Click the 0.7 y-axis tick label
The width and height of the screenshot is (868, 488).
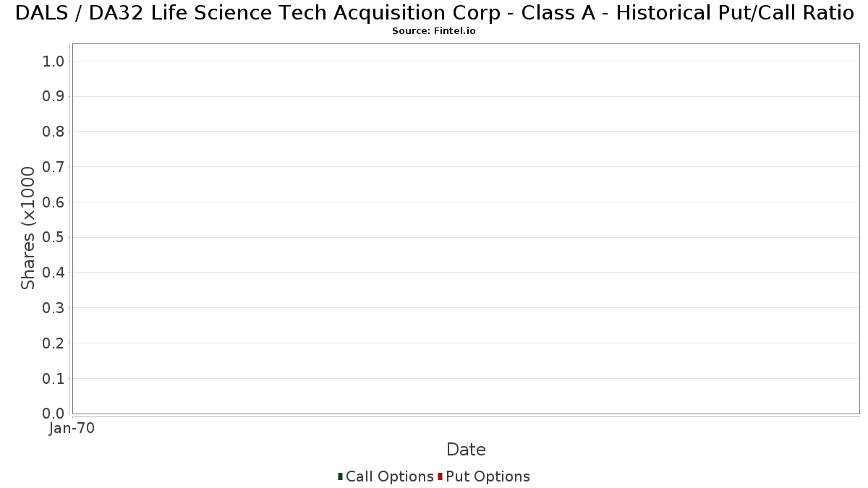tap(54, 167)
